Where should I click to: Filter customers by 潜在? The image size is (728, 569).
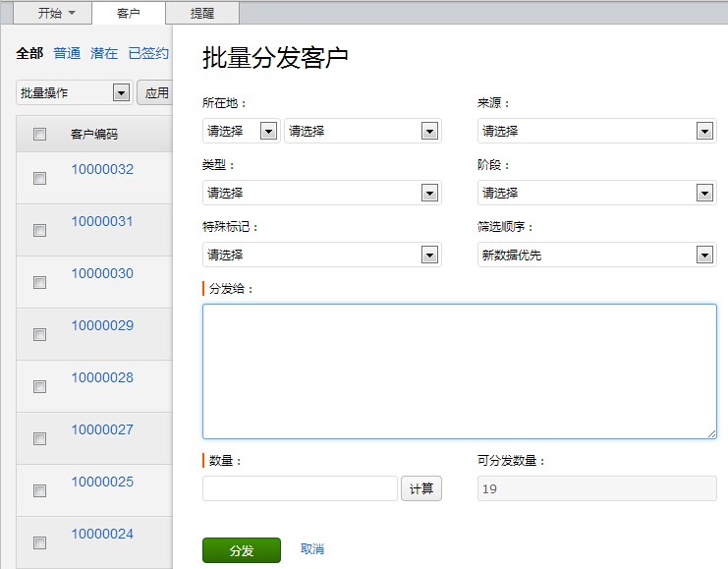pyautogui.click(x=104, y=54)
